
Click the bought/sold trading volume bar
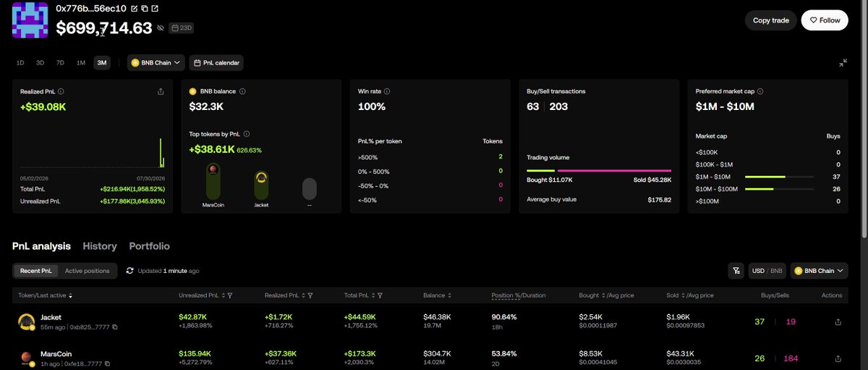[599, 170]
